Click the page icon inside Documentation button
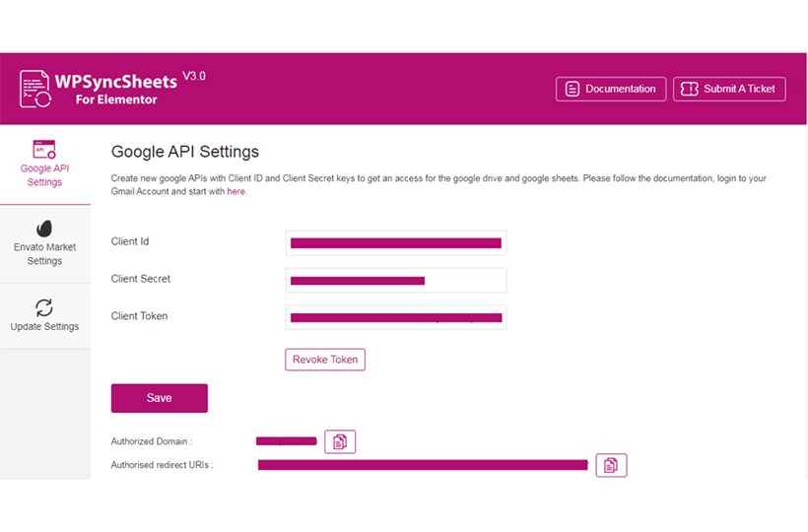The height and width of the screenshot is (532, 808). (572, 89)
